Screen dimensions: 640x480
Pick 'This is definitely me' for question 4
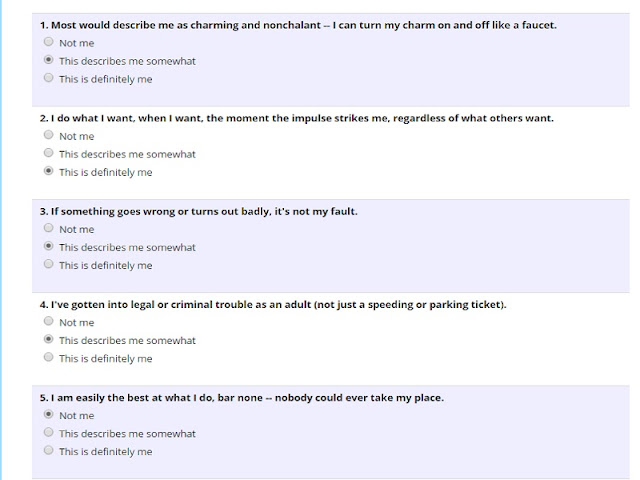point(49,357)
